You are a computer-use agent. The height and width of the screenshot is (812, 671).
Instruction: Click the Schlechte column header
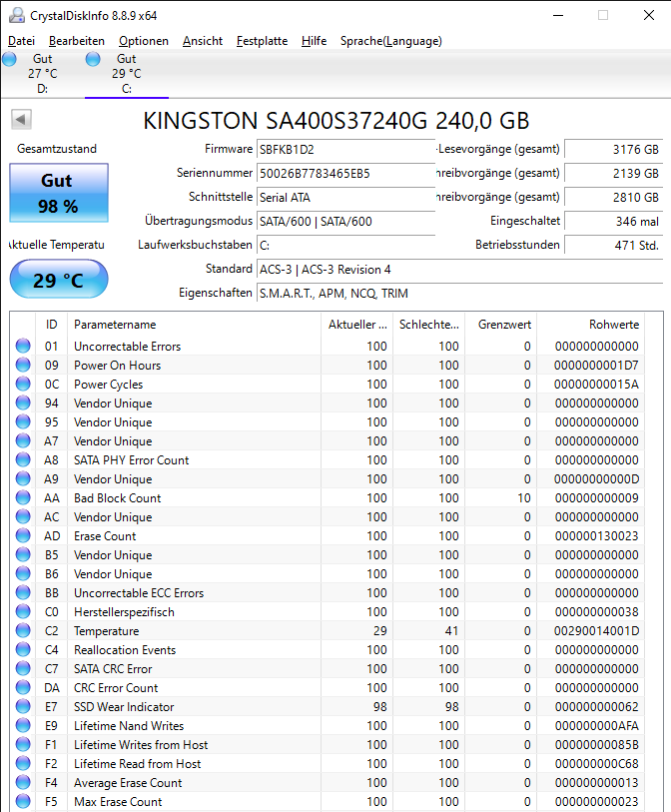click(x=428, y=325)
